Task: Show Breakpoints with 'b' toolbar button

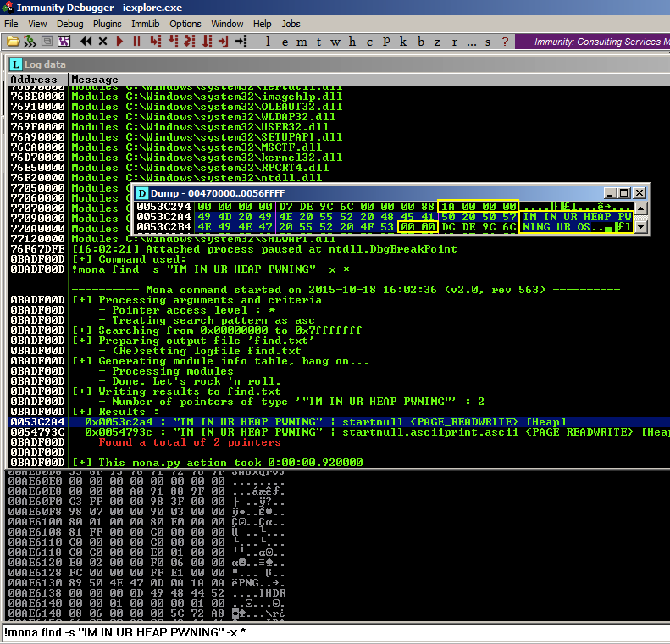Action: pyautogui.click(x=420, y=41)
